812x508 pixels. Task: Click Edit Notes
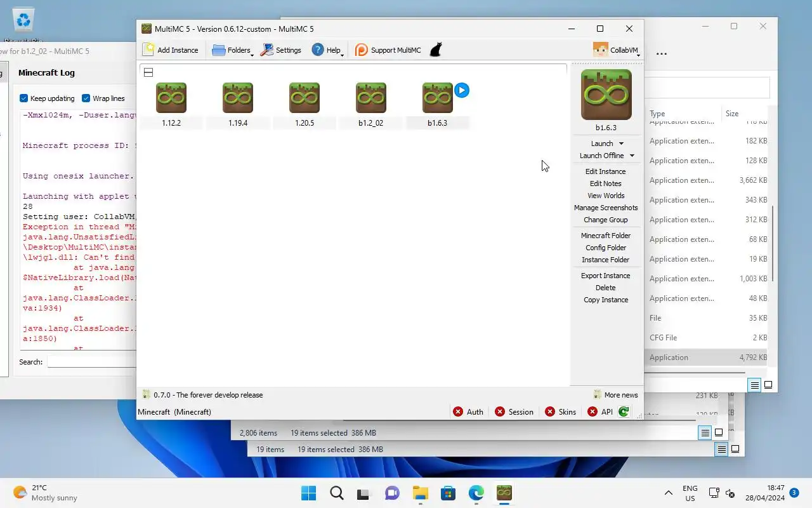tap(606, 184)
